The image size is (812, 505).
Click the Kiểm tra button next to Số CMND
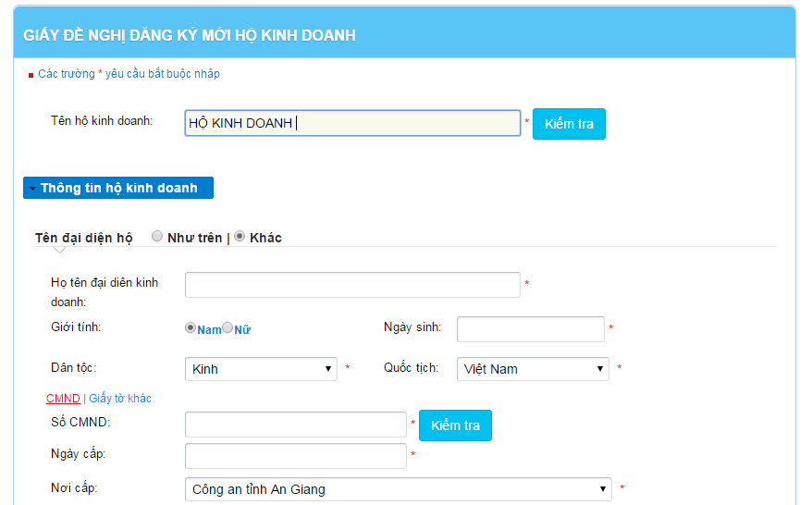(455, 425)
